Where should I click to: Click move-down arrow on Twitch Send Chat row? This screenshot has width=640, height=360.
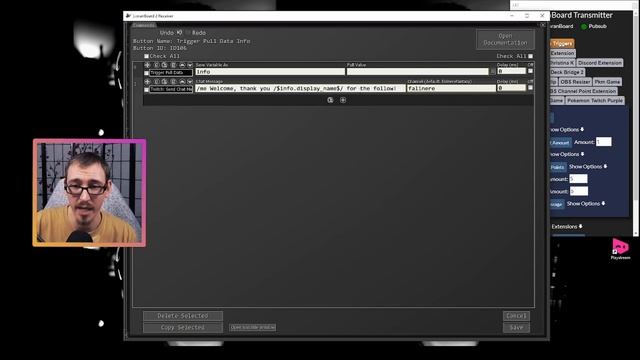coord(190,82)
